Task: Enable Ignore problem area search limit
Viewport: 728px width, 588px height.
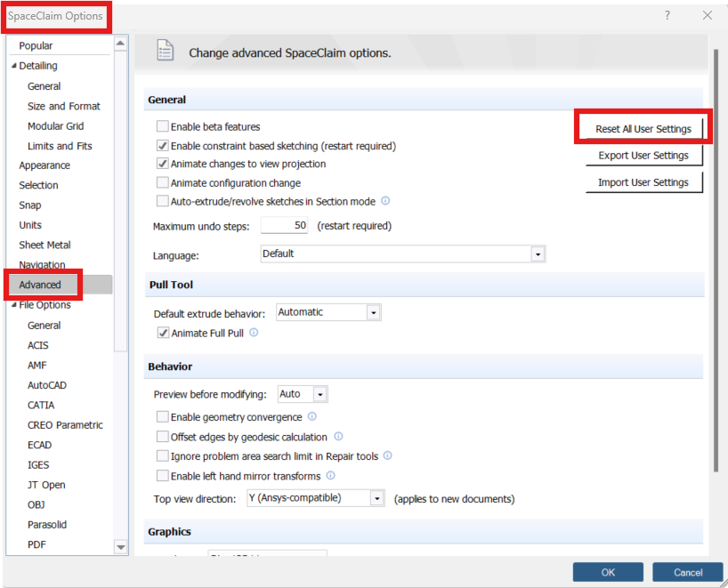Action: coord(163,456)
